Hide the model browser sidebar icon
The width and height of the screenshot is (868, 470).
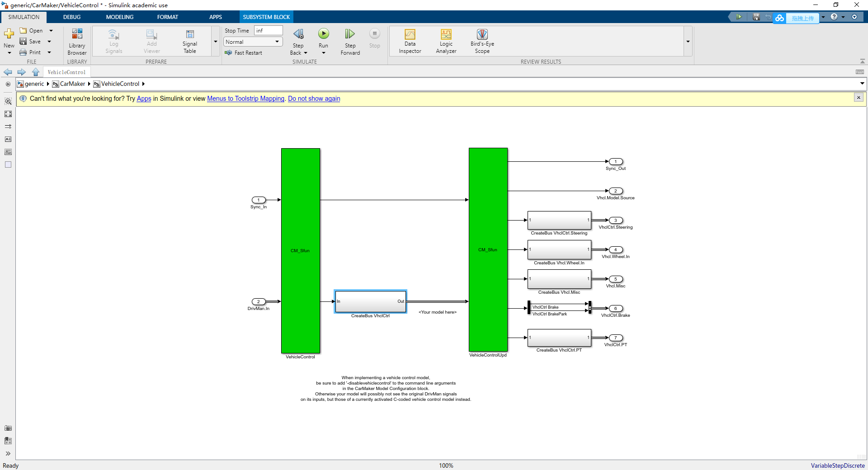(8, 84)
